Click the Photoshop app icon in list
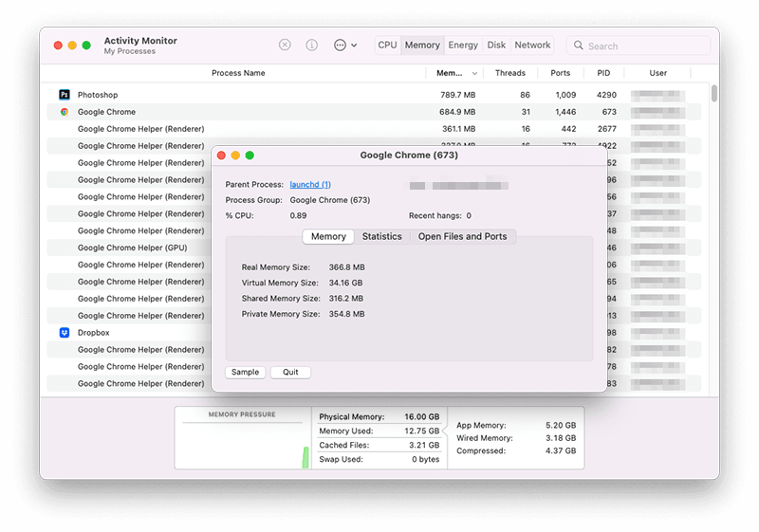Viewport: 759px width, 532px height. [65, 95]
